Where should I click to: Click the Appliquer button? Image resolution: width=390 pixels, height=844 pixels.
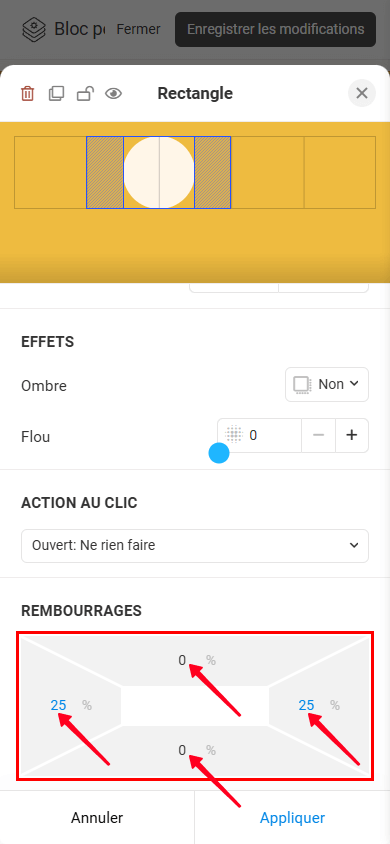pyautogui.click(x=293, y=818)
